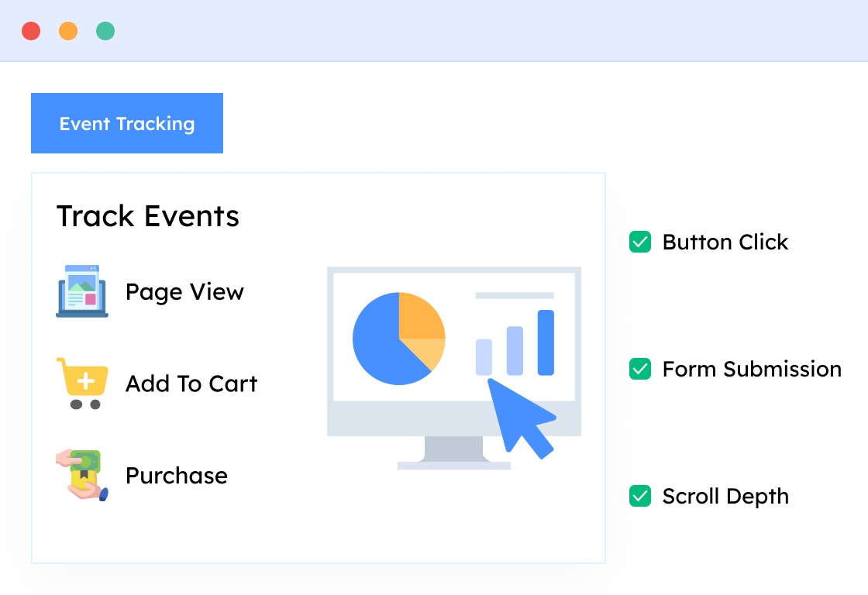Viewport: 868px width, 595px height.
Task: Click the shortest light blue chart bar
Action: pyautogui.click(x=484, y=357)
